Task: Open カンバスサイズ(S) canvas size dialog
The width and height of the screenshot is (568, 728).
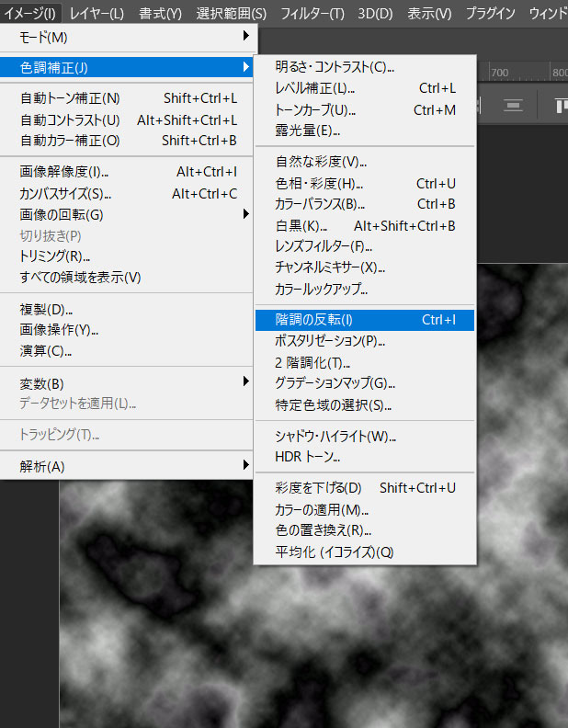Action: [x=65, y=193]
